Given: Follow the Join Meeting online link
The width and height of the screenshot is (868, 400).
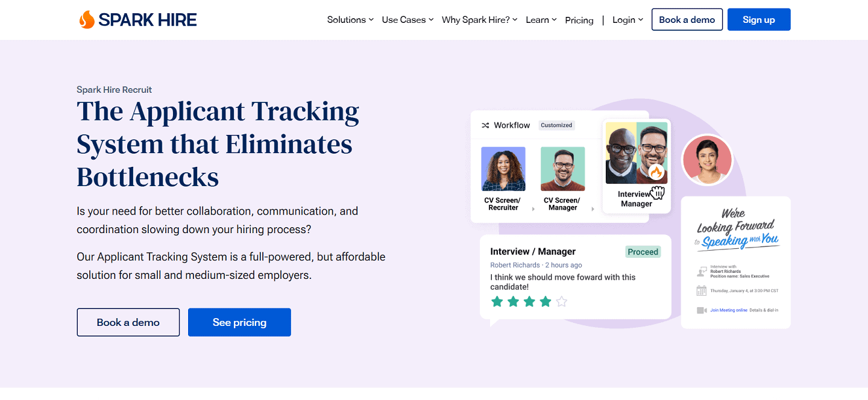Looking at the screenshot, I should tap(728, 310).
